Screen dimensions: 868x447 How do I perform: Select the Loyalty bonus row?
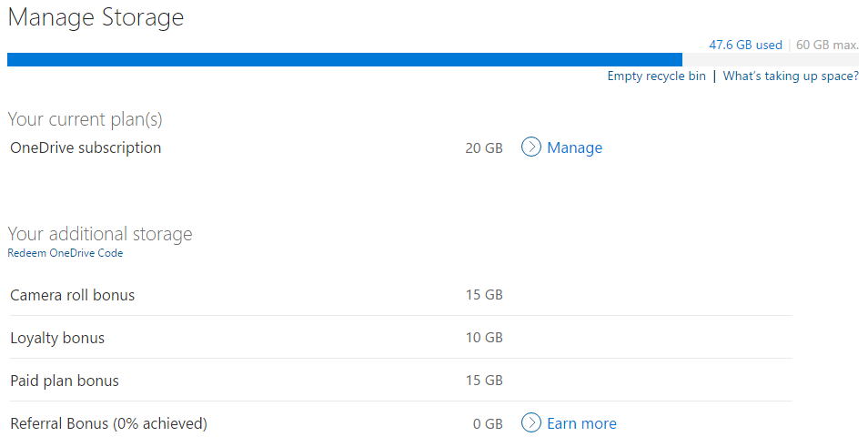click(57, 338)
